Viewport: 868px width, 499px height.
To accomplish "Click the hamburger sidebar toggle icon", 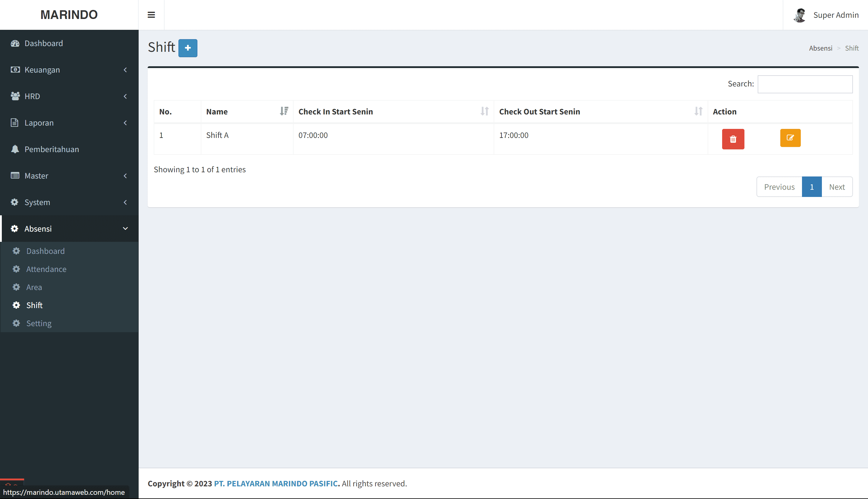I will [151, 15].
